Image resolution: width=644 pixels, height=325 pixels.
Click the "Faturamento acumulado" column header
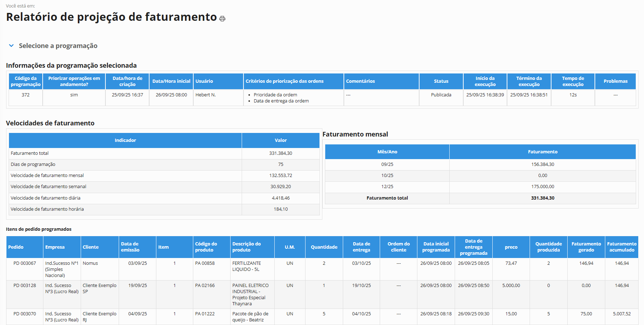(x=621, y=247)
